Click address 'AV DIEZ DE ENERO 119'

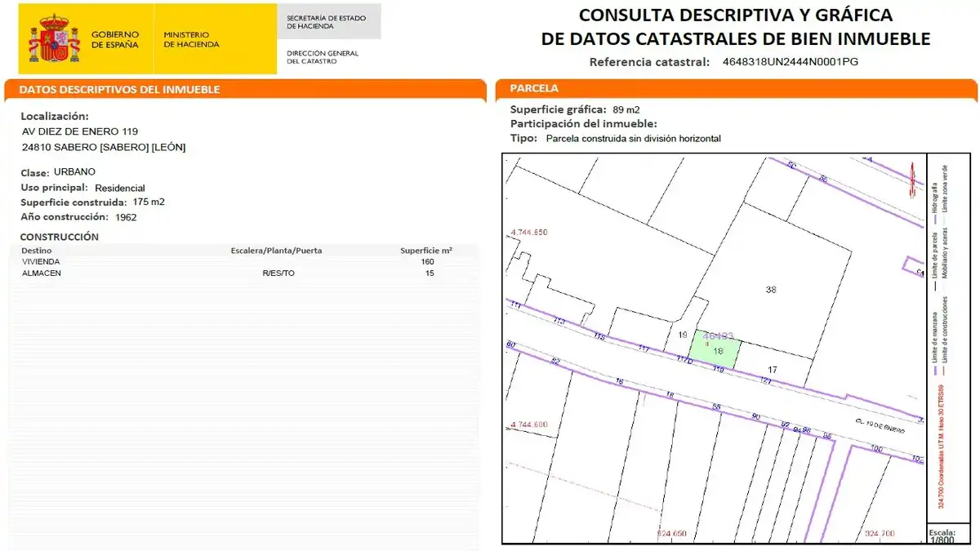pyautogui.click(x=80, y=131)
